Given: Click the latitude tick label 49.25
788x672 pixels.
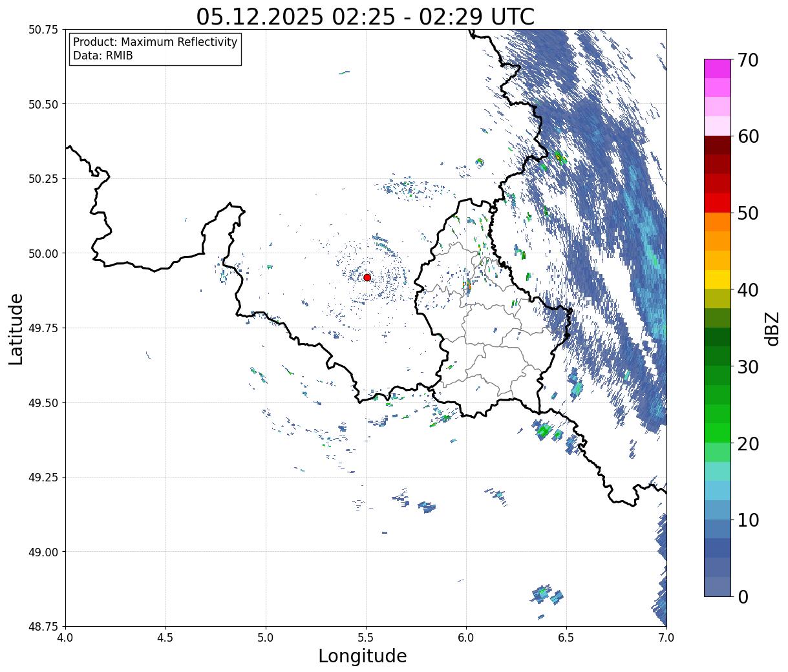Looking at the screenshot, I should click(43, 478).
